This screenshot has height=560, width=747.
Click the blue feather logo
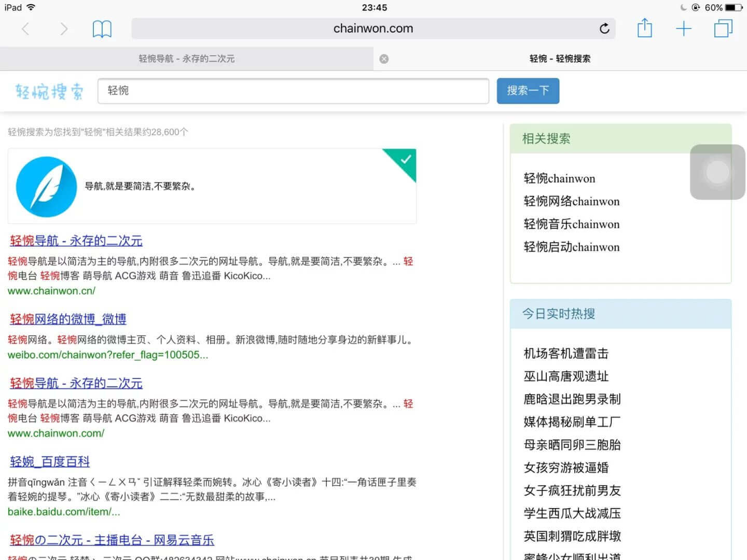pos(47,187)
